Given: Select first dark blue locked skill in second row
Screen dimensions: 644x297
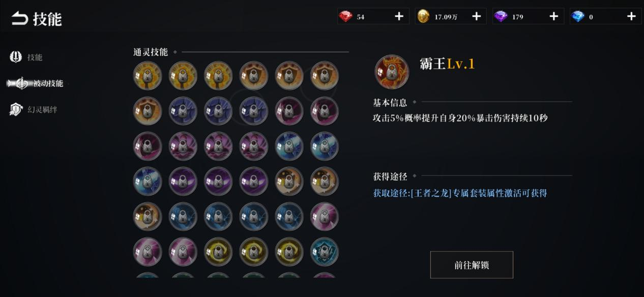Looking at the screenshot, I should (x=183, y=111).
